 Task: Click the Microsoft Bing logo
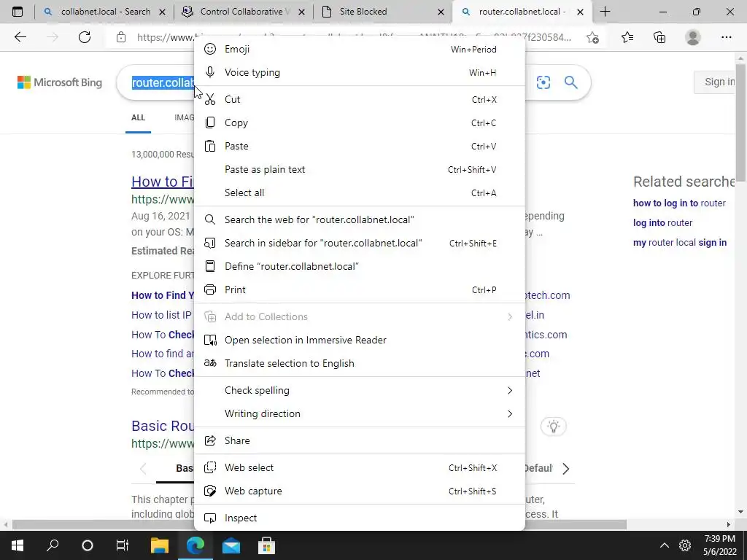click(x=60, y=82)
